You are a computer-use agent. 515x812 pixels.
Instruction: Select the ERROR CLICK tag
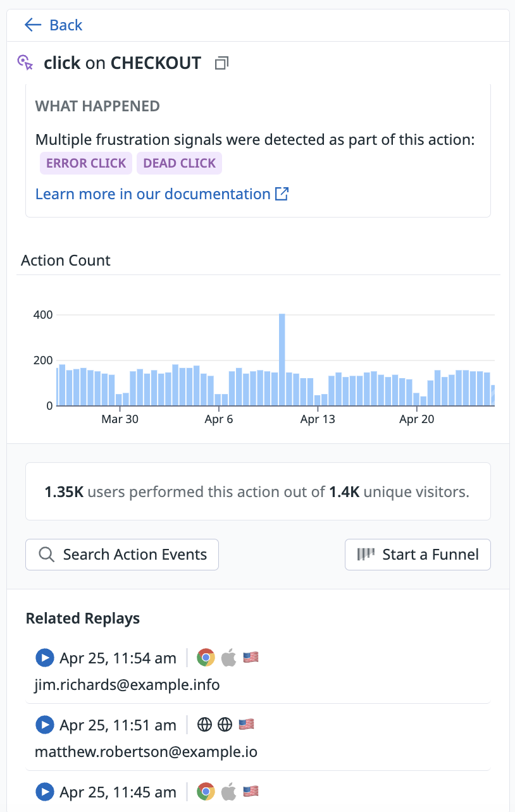pos(86,163)
